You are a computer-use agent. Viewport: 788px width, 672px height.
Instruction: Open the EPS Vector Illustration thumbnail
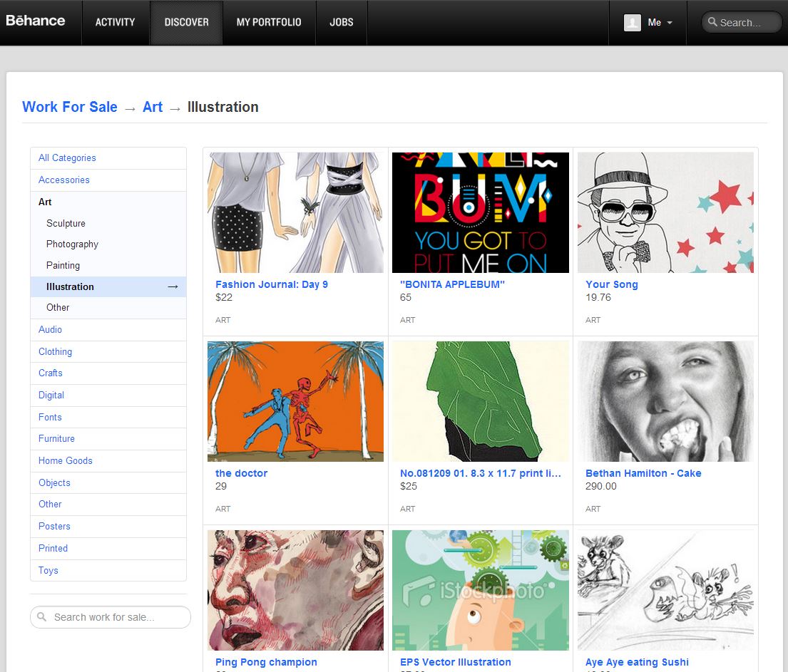coord(481,590)
